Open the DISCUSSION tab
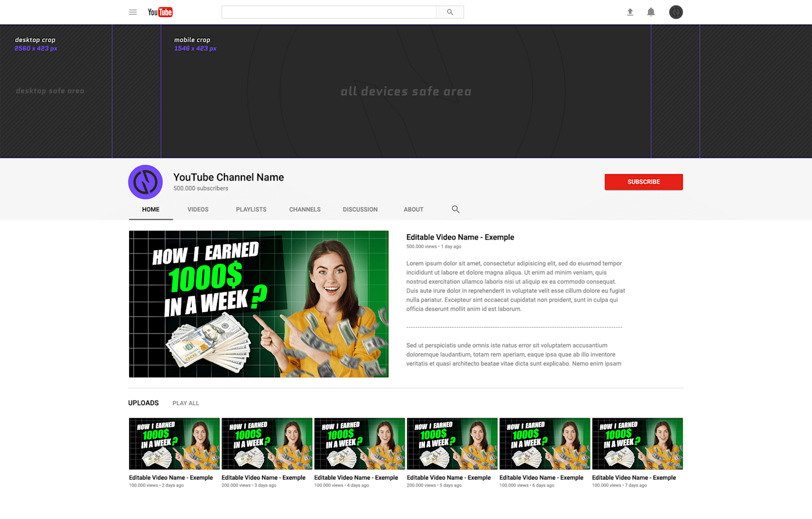Screen dimensions: 812x519 tap(360, 209)
